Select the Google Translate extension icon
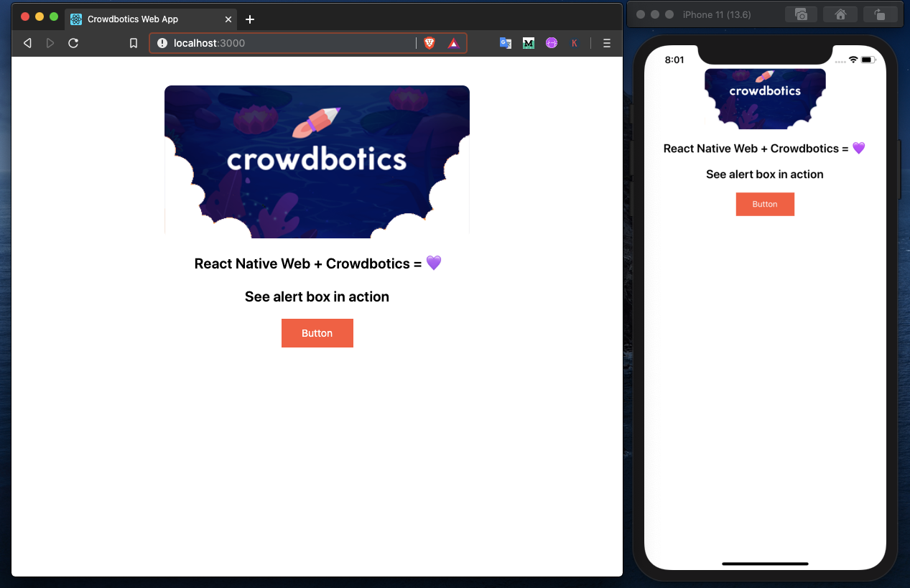 pos(505,42)
